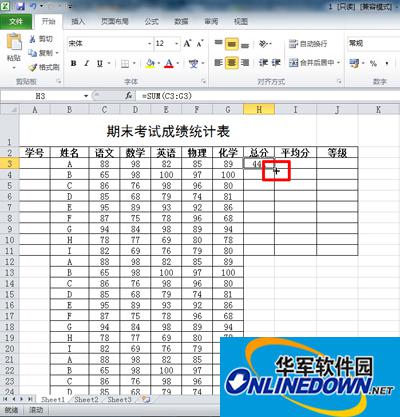Click the Merge & Center (合并后居中) button

tap(311, 63)
